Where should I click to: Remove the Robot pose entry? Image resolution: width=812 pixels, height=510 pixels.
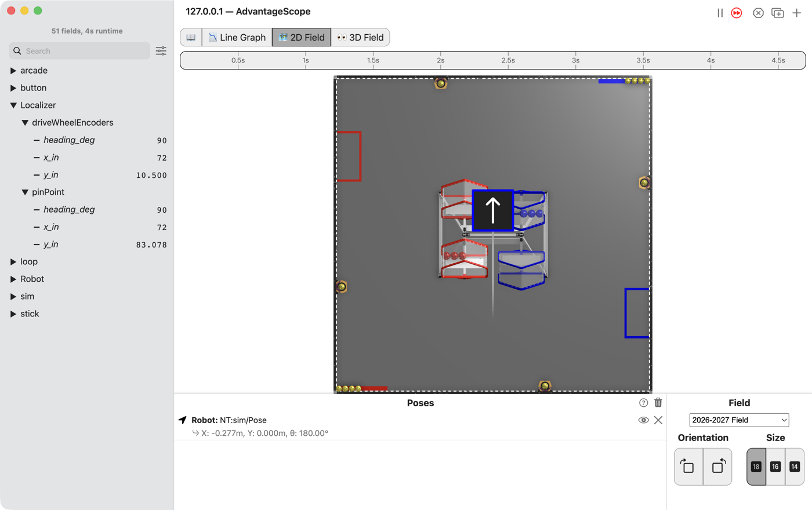(x=658, y=420)
